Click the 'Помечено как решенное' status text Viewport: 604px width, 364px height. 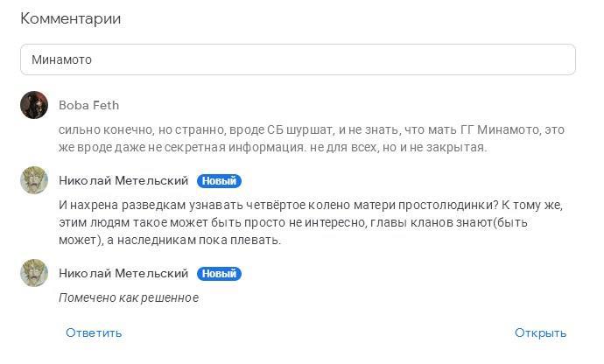129,297
